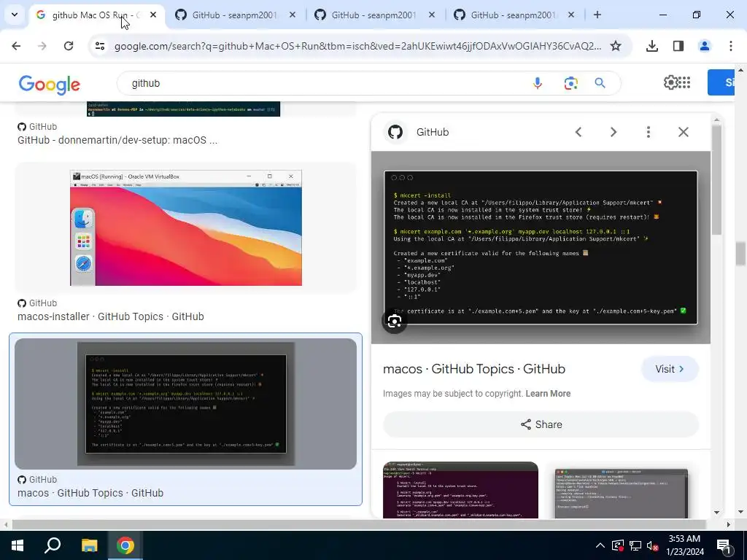Show hidden system tray icons

coord(600,545)
